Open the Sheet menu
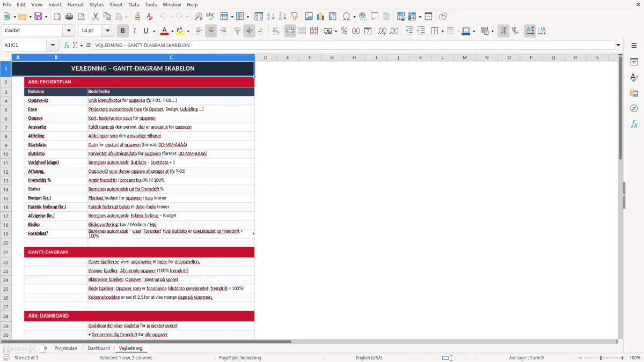The width and height of the screenshot is (644, 362). coord(116,4)
